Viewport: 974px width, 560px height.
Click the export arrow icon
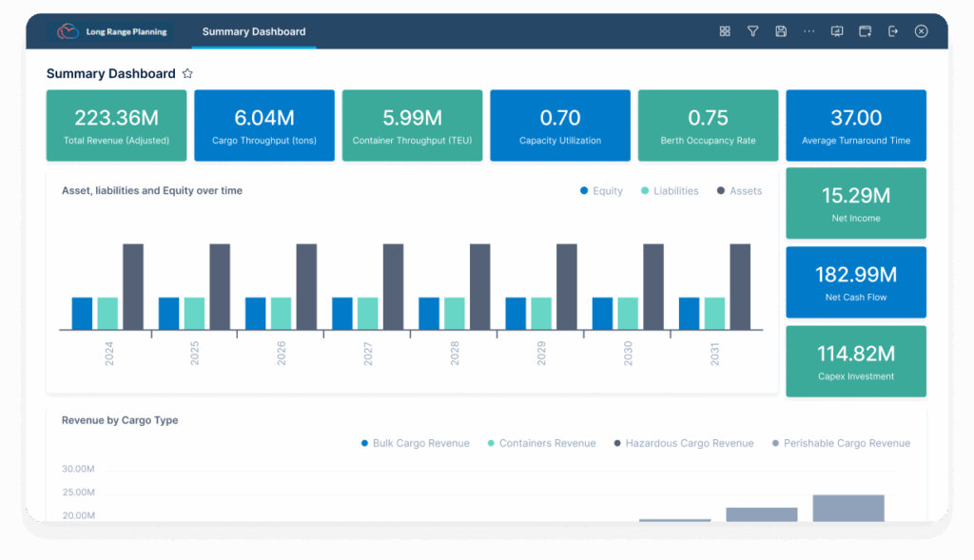pos(893,31)
